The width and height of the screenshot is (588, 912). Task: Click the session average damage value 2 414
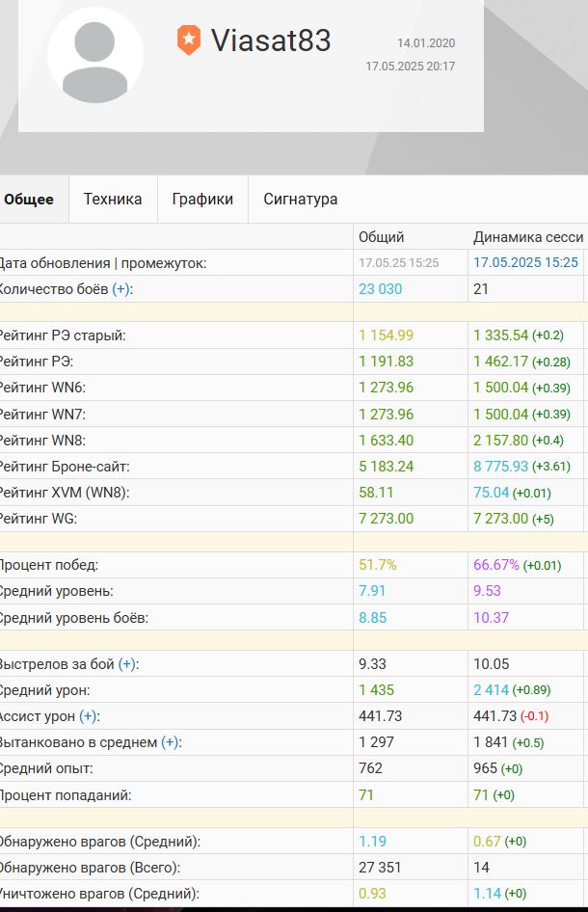point(492,690)
